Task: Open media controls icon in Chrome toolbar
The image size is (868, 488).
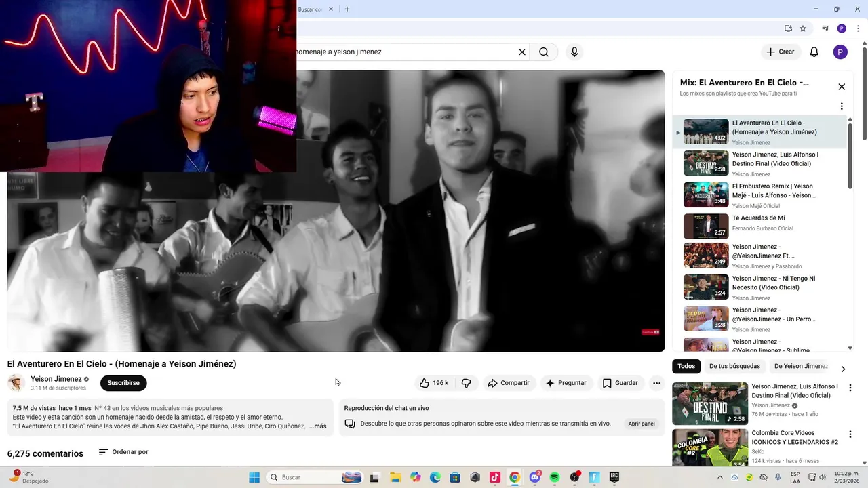Action: pyautogui.click(x=825, y=28)
